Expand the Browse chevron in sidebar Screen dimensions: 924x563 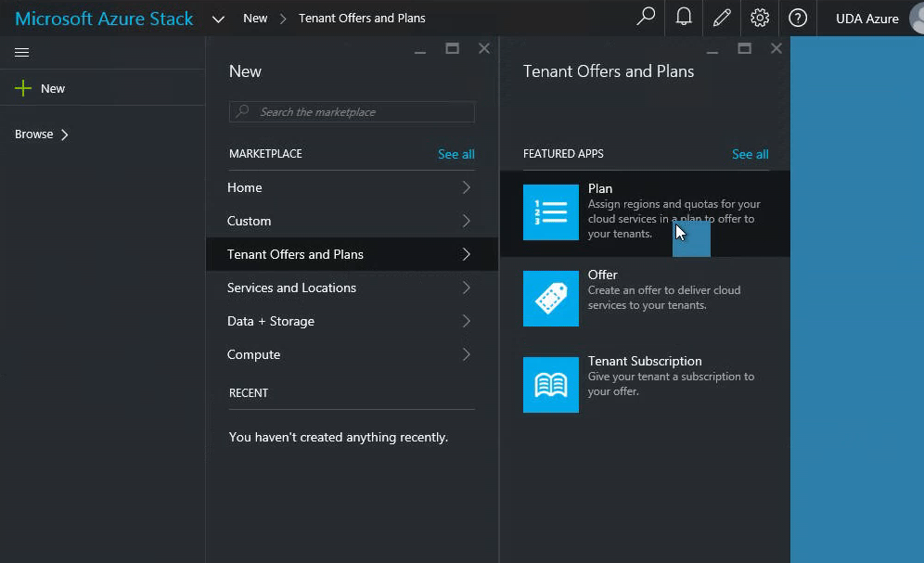(64, 134)
